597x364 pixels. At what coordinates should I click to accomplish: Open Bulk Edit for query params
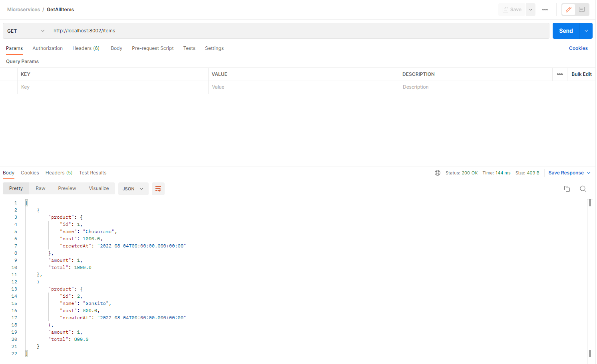coord(581,74)
